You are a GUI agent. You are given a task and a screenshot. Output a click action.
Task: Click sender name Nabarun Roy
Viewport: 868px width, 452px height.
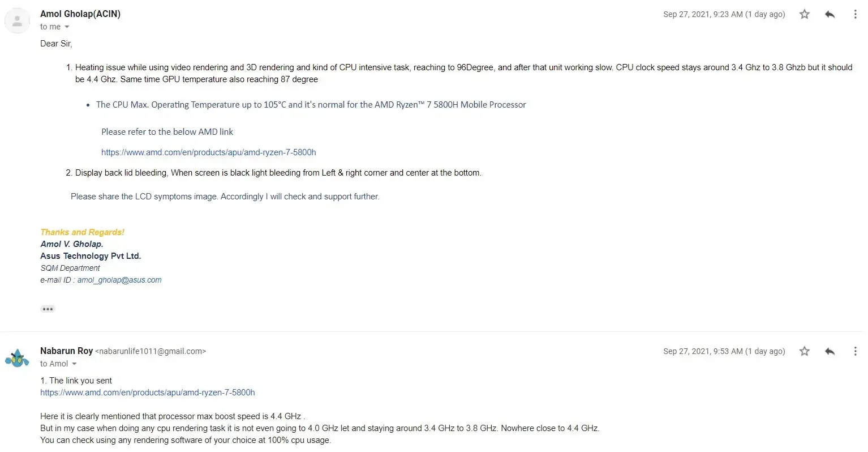[x=66, y=351]
